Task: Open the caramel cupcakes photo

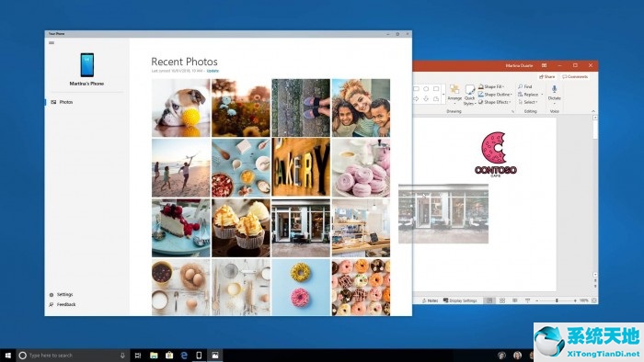Action: tap(241, 228)
